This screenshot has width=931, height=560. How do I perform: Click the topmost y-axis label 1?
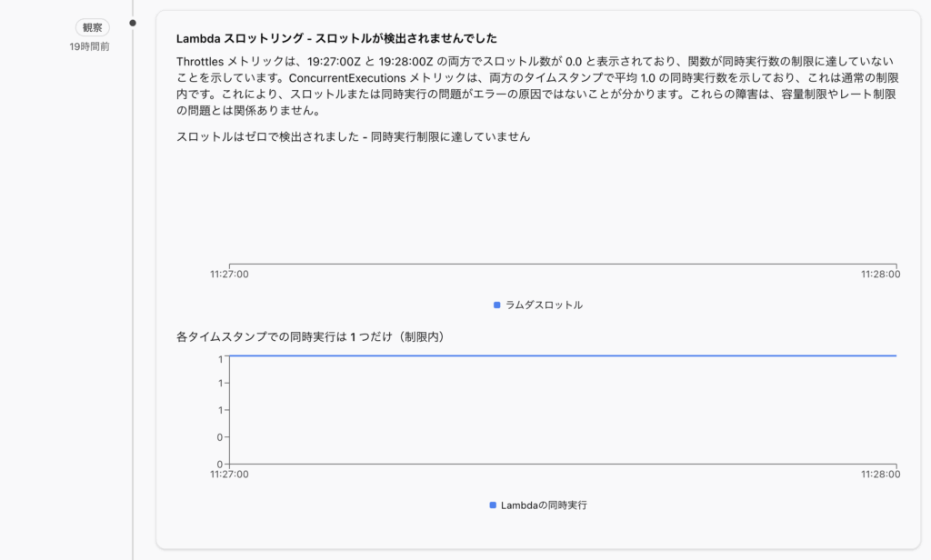(x=220, y=359)
